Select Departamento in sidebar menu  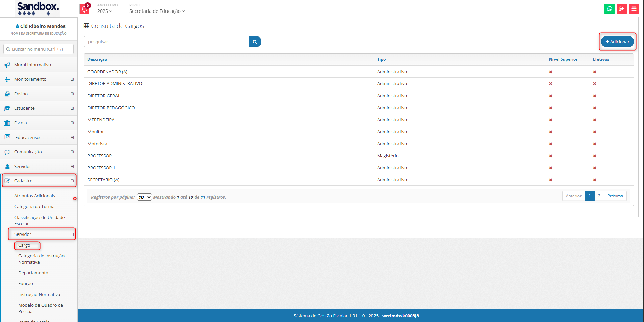[33, 273]
